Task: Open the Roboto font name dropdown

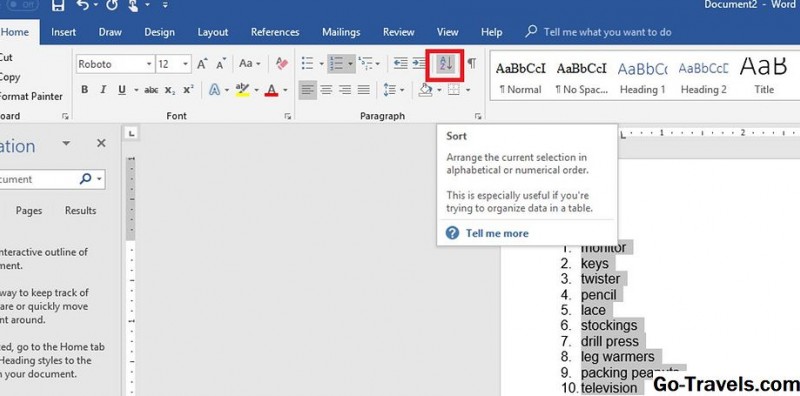Action: 149,64
